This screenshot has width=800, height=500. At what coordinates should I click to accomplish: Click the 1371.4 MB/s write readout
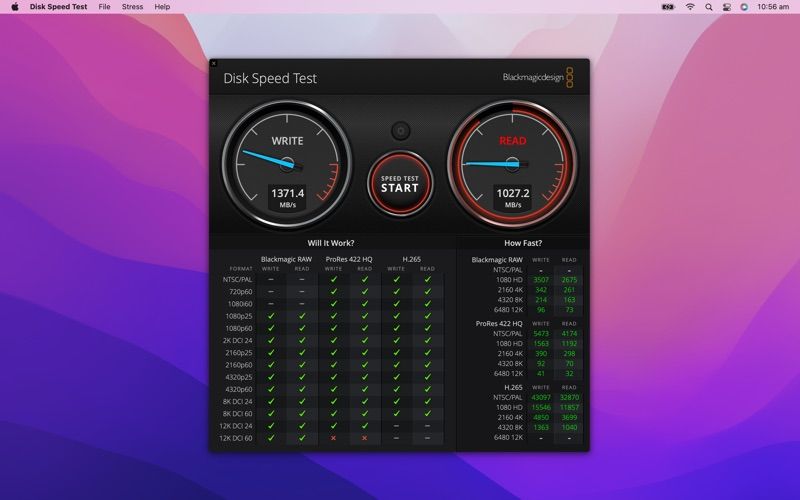(x=288, y=198)
